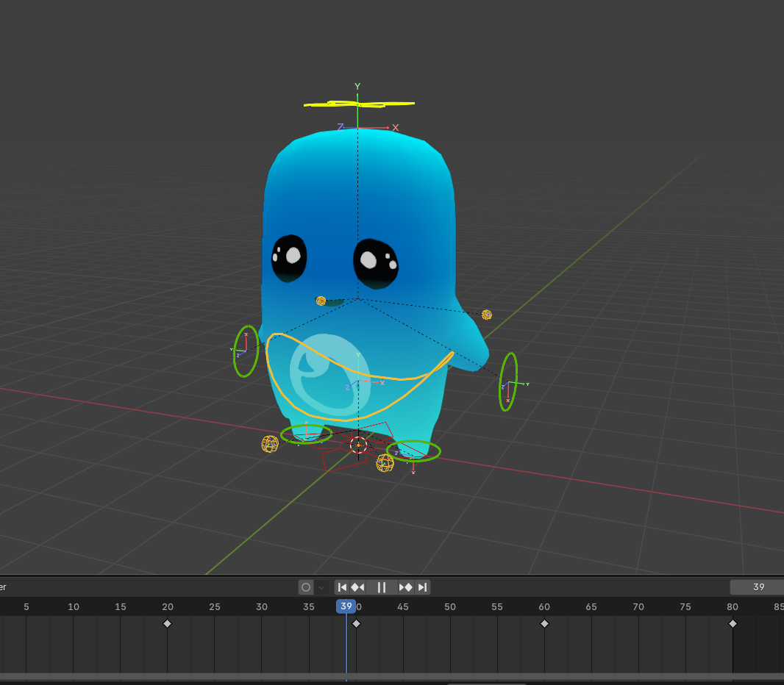This screenshot has height=685, width=784.
Task: Select the keyframe diamond at frame 20
Action: (168, 623)
